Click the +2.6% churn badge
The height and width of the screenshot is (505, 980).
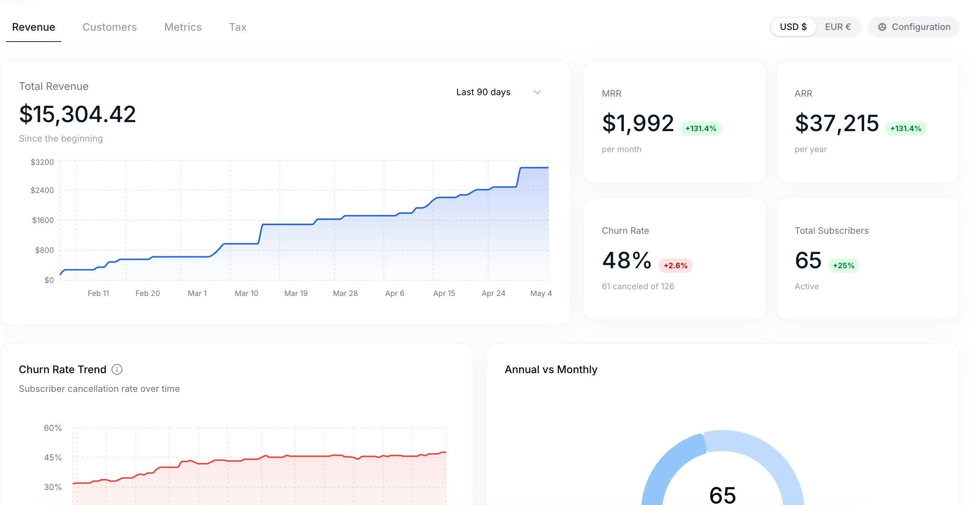[x=676, y=266]
